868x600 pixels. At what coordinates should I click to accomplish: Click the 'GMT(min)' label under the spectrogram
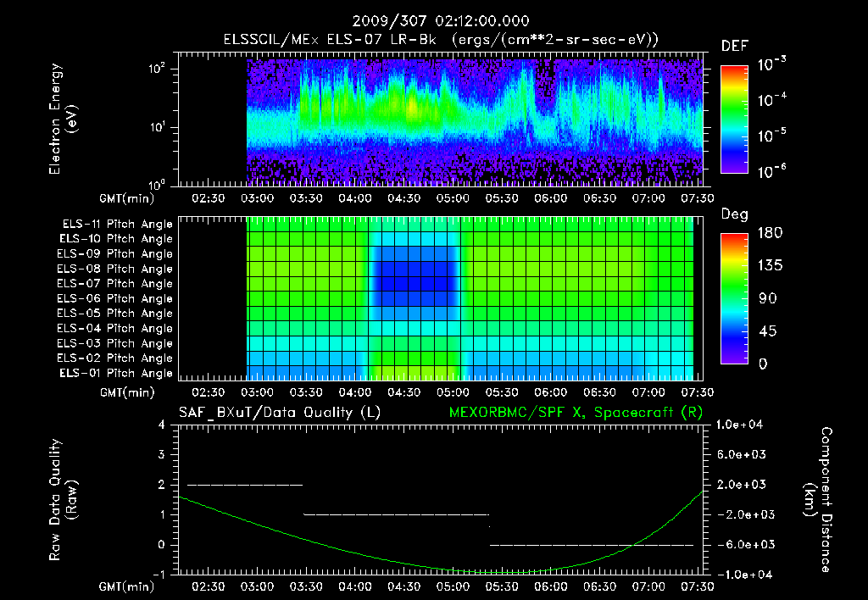pos(126,198)
